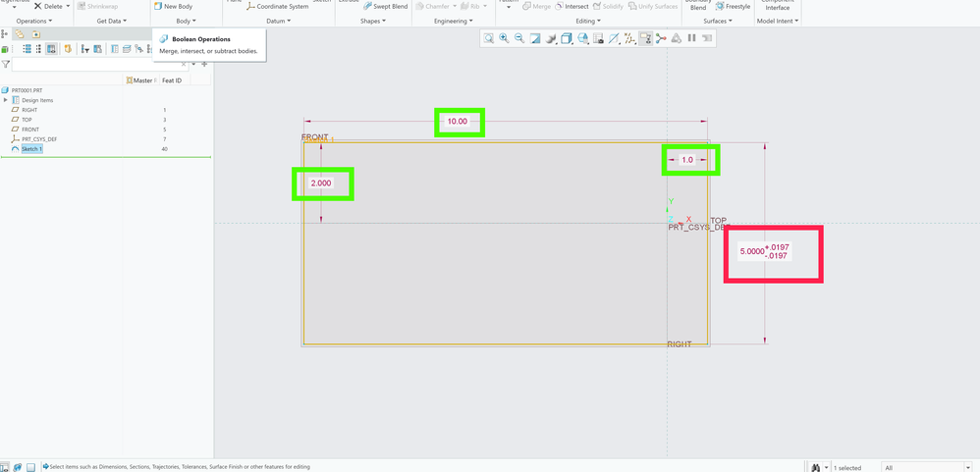Select the Swept Blend tool
Screen dimensions: 980x472
[x=384, y=6]
